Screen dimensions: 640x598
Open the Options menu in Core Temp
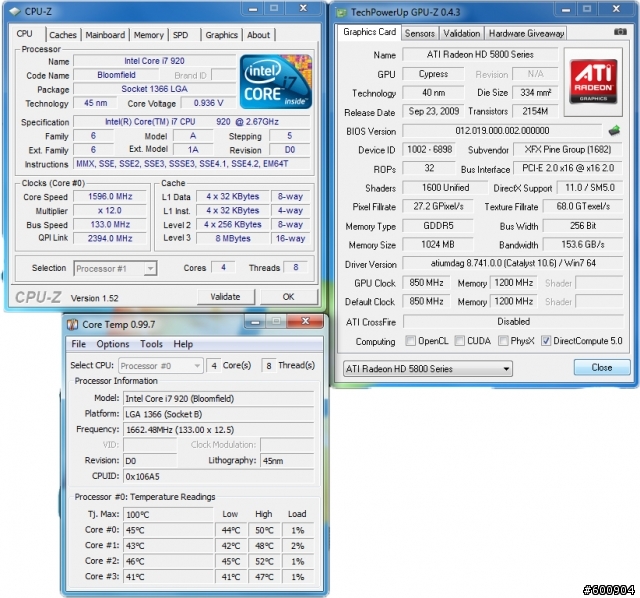click(x=113, y=344)
